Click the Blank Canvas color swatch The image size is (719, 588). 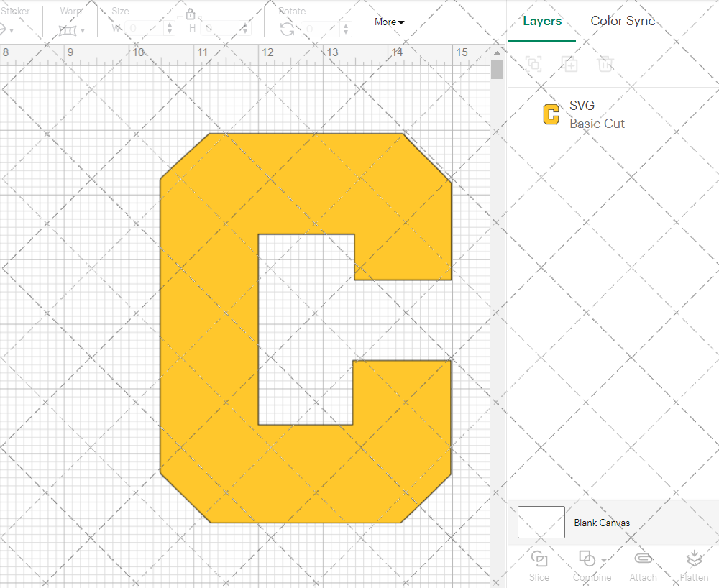pos(541,523)
